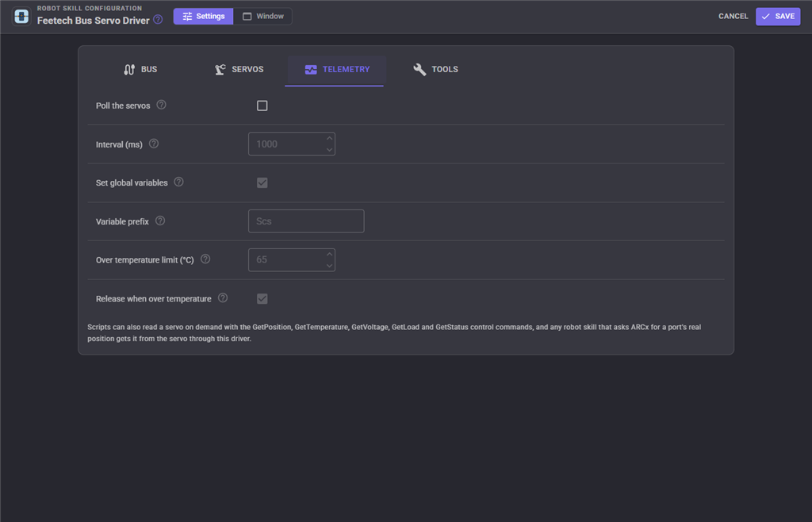Image resolution: width=812 pixels, height=522 pixels.
Task: Click the Over temperature limit input field
Action: click(x=292, y=260)
